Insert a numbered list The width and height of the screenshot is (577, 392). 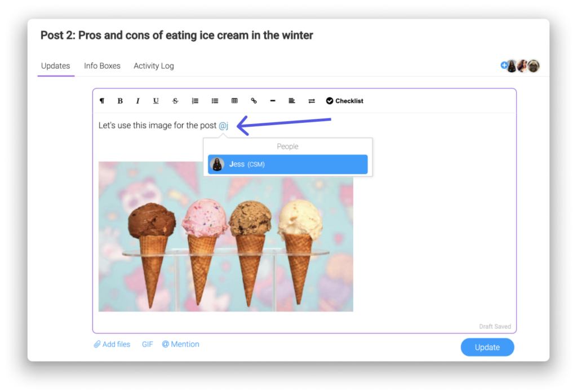coord(195,101)
